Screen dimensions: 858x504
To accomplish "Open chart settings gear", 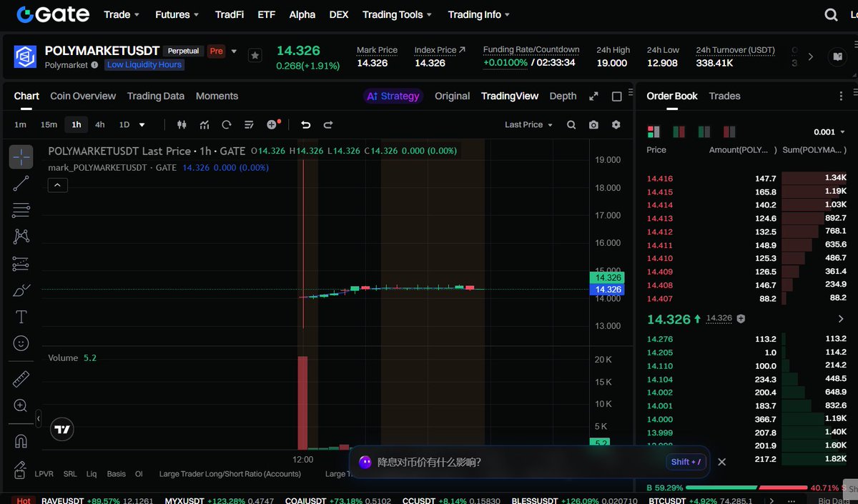I will (x=616, y=124).
